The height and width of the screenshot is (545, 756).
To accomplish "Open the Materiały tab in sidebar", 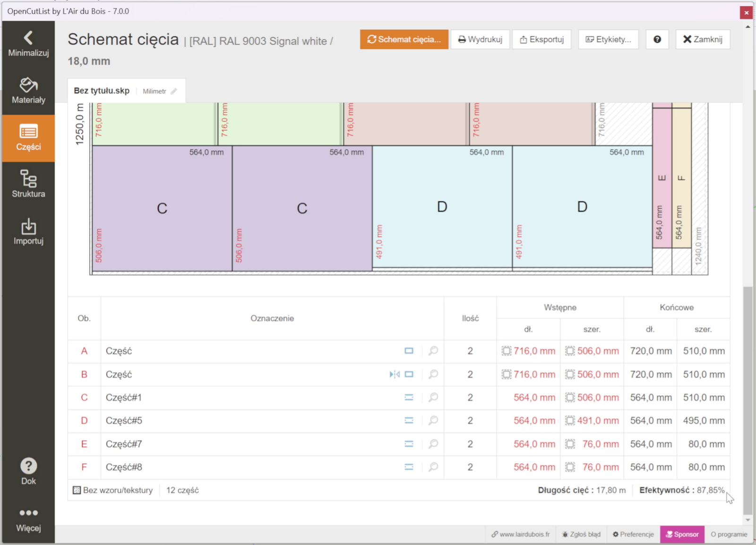I will click(28, 91).
